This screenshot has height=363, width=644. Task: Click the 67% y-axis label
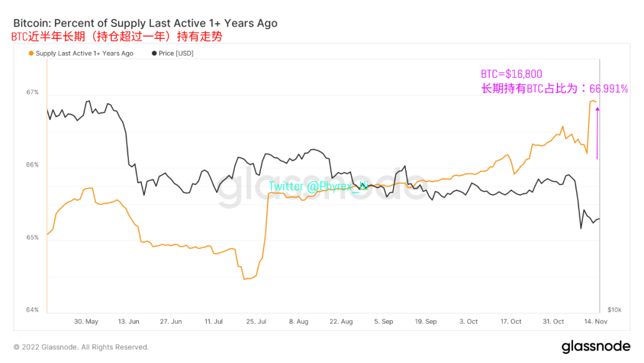click(32, 93)
